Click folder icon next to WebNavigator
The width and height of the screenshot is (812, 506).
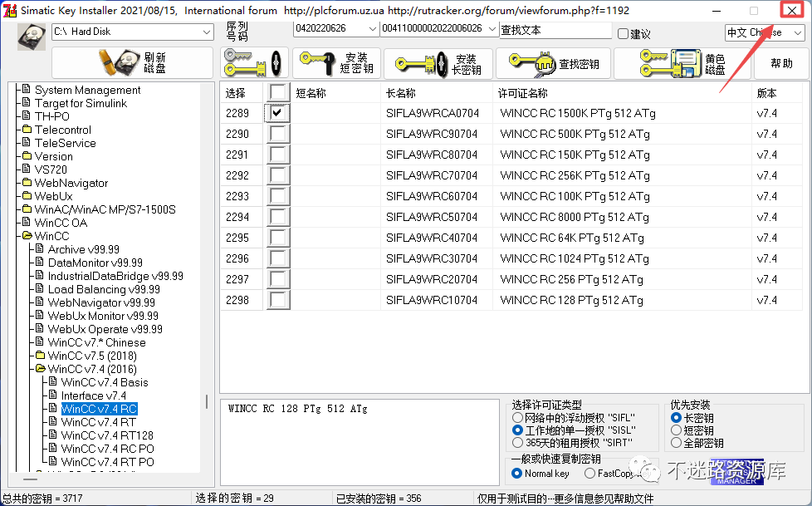point(27,182)
